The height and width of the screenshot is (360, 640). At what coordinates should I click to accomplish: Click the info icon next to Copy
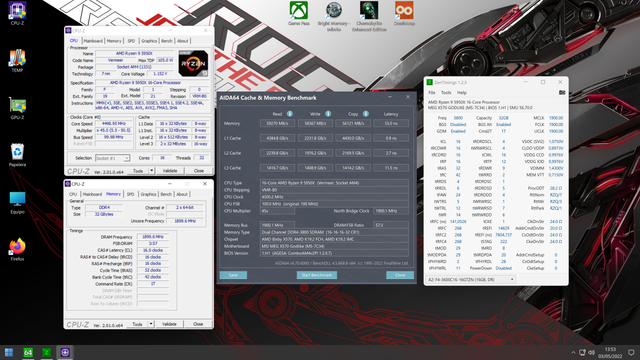click(366, 114)
